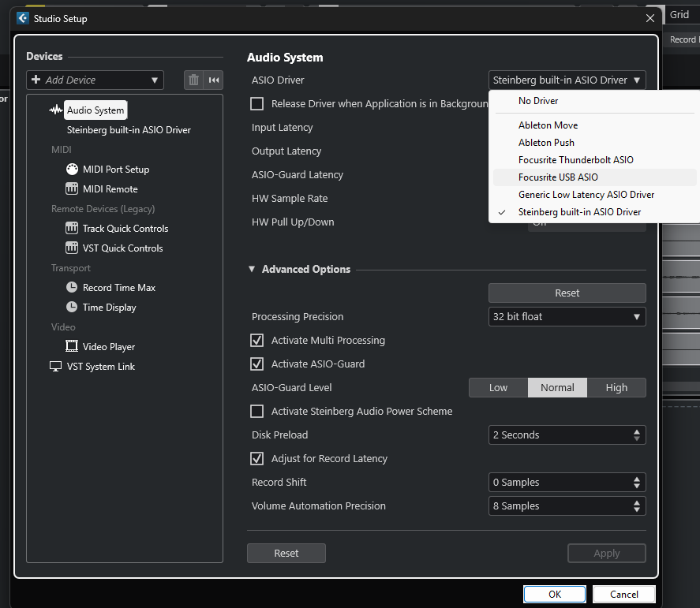Click the reset devices rewind icon
Screen dimensions: 700x608
click(213, 80)
